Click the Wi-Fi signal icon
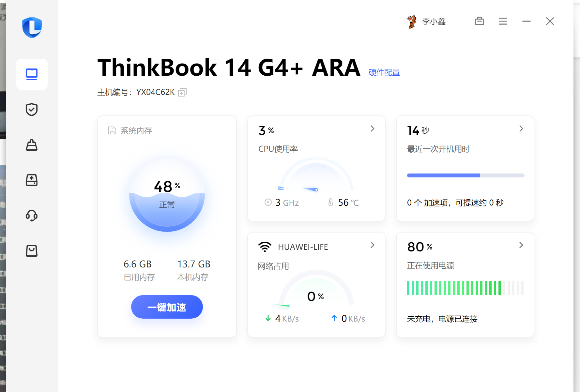 (265, 247)
